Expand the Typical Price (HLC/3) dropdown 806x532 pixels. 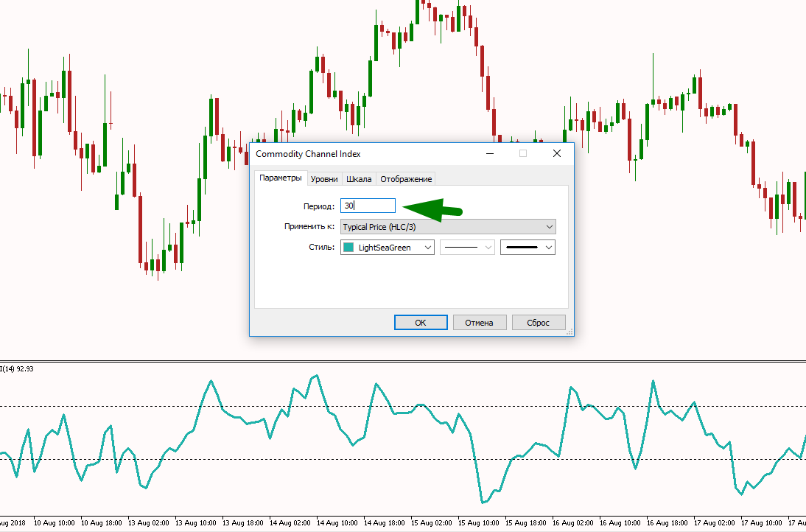pos(448,227)
